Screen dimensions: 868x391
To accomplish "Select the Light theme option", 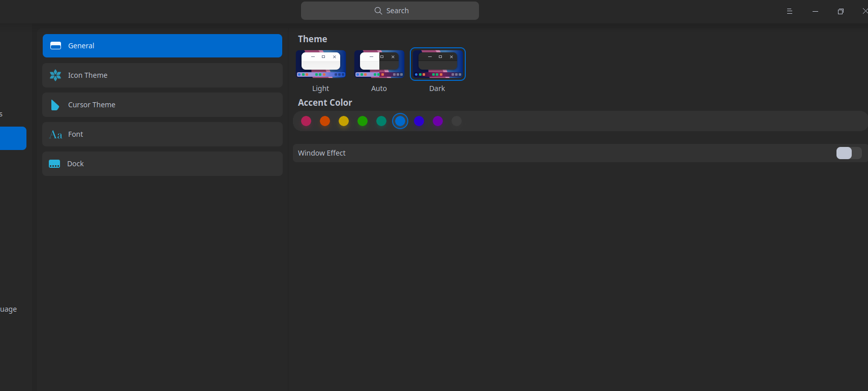I will click(x=321, y=64).
